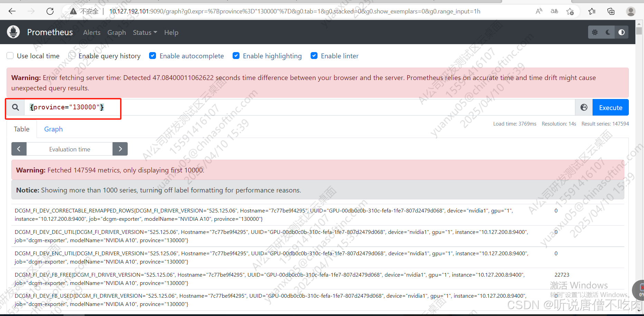
Task: Open the browser collections icon
Action: click(x=611, y=11)
